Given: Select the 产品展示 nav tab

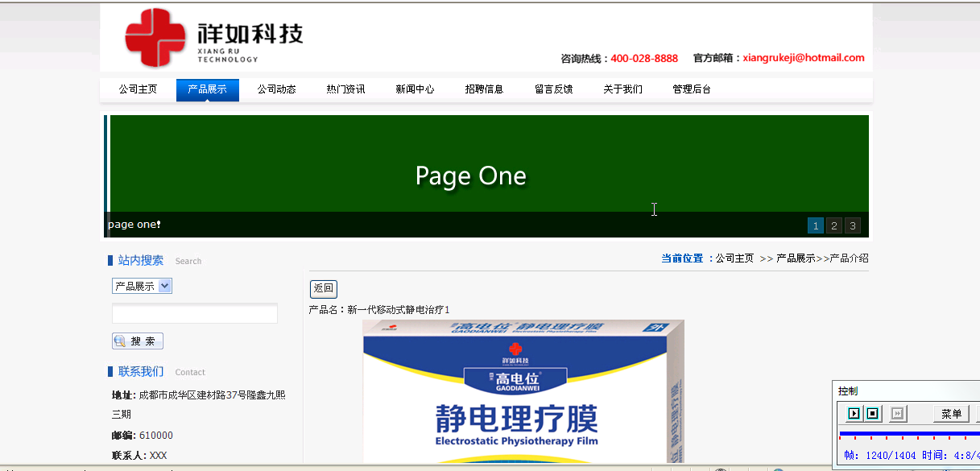Looking at the screenshot, I should (x=207, y=89).
